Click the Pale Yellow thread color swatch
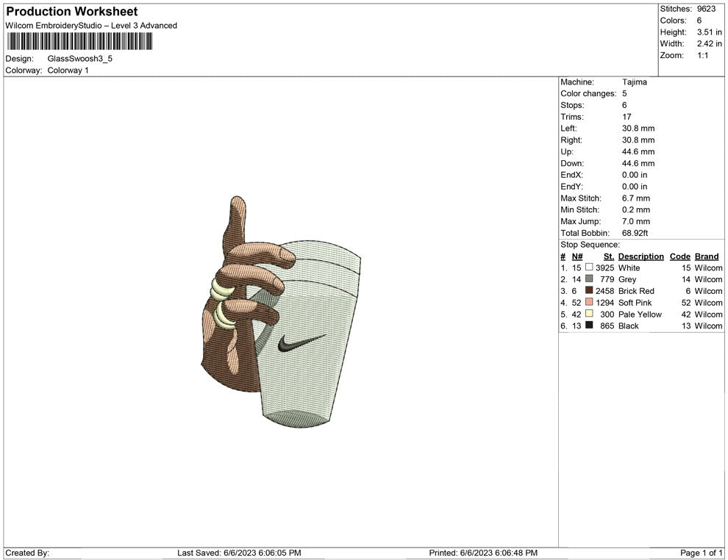Image resolution: width=728 pixels, height=560 pixels. pos(589,314)
